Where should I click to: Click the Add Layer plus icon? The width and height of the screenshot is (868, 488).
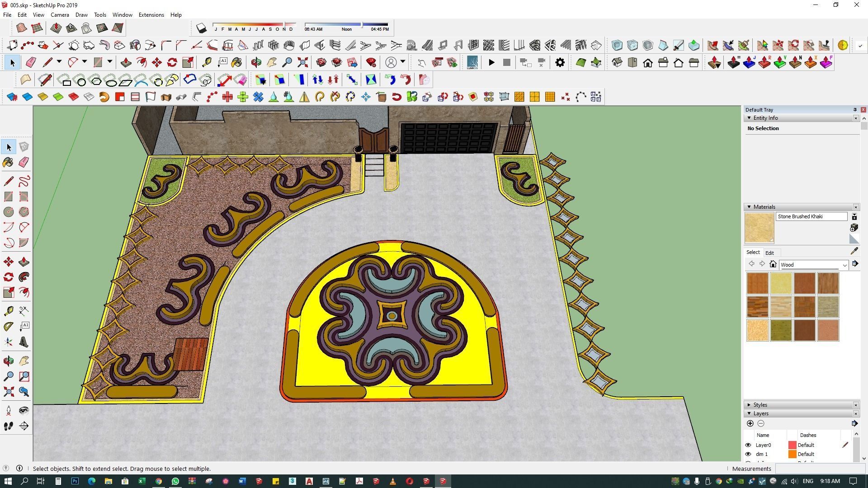[750, 423]
